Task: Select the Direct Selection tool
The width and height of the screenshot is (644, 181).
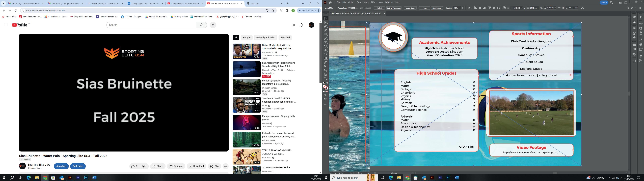Action: [325, 22]
